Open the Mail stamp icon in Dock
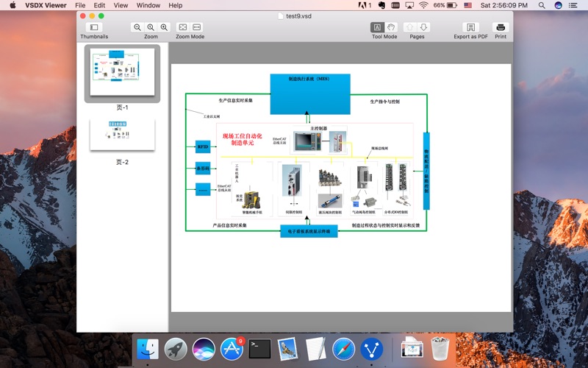Image resolution: width=588 pixels, height=368 pixels. 287,349
